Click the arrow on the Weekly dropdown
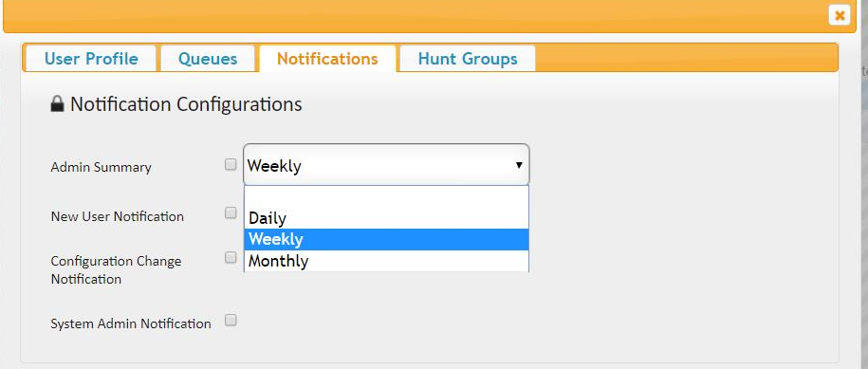This screenshot has width=868, height=369. click(x=519, y=165)
